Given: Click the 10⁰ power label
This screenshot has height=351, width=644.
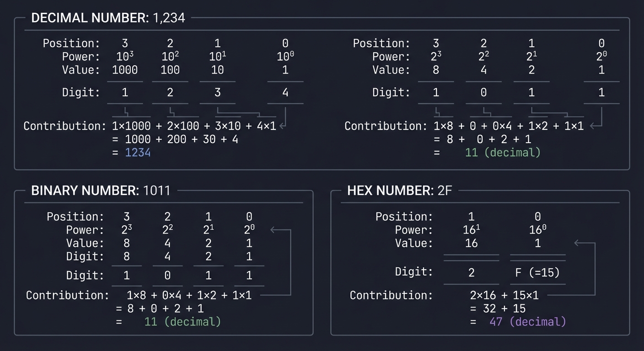Looking at the screenshot, I should pos(285,57).
